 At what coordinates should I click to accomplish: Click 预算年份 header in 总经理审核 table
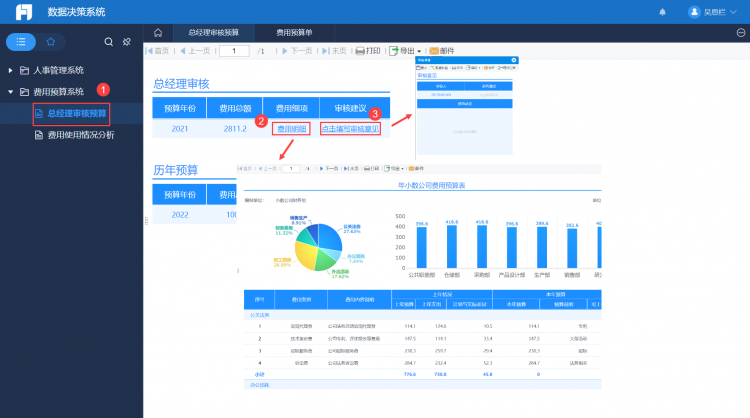(180, 108)
